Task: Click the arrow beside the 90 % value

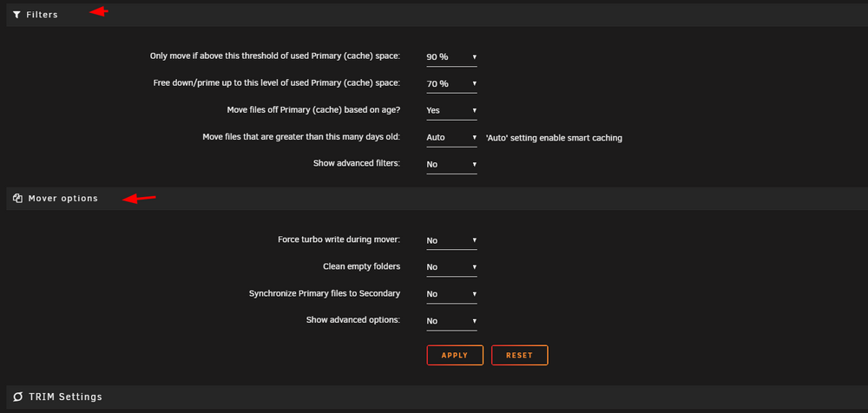Action: tap(475, 57)
